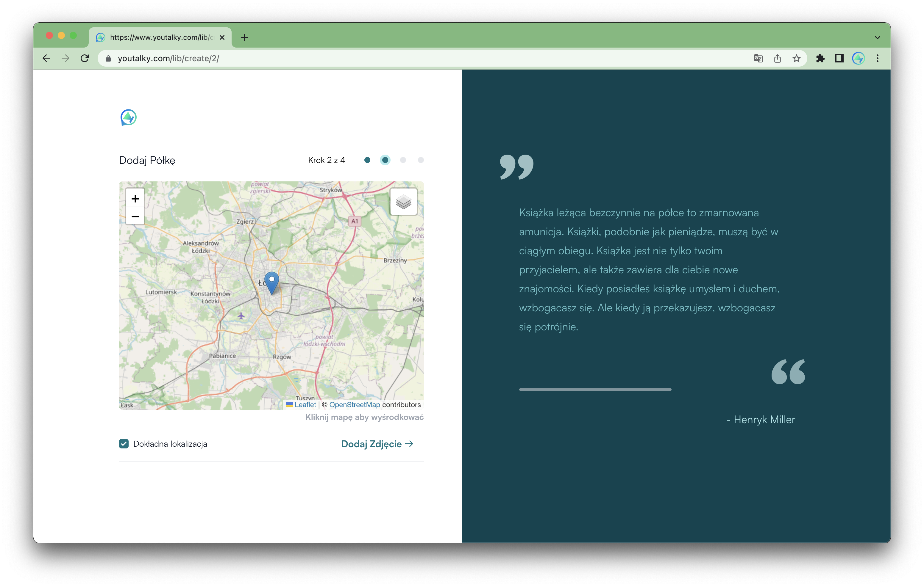This screenshot has width=924, height=587.
Task: Toggle the browser side panel
Action: tap(839, 58)
